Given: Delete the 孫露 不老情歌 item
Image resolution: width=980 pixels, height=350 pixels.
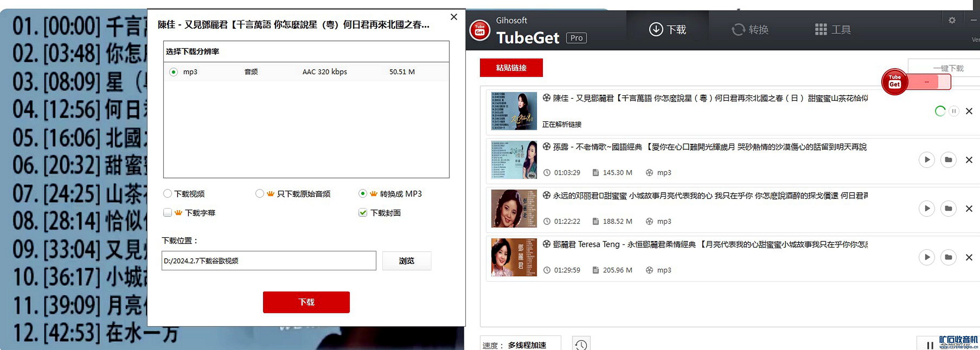Looking at the screenshot, I should tap(969, 160).
